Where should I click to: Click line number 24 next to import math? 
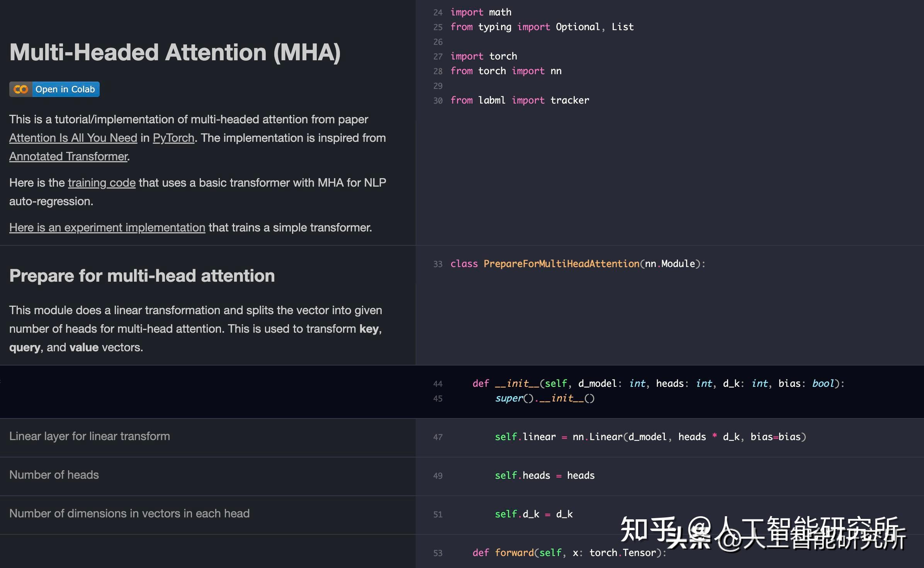(438, 12)
